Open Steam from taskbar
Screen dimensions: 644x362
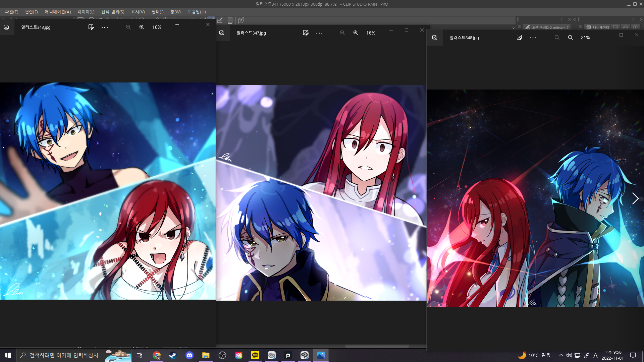173,355
